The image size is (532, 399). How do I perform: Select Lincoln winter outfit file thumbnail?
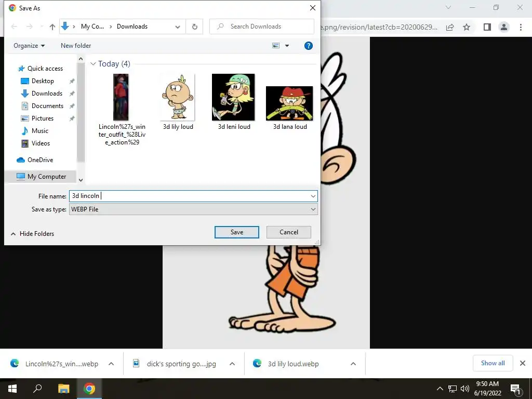(x=121, y=97)
